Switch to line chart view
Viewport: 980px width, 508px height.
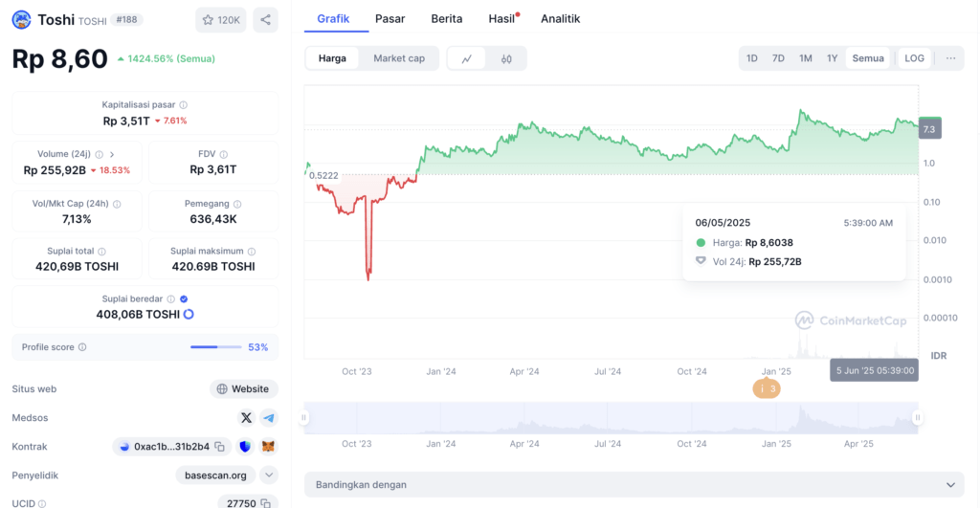point(467,58)
